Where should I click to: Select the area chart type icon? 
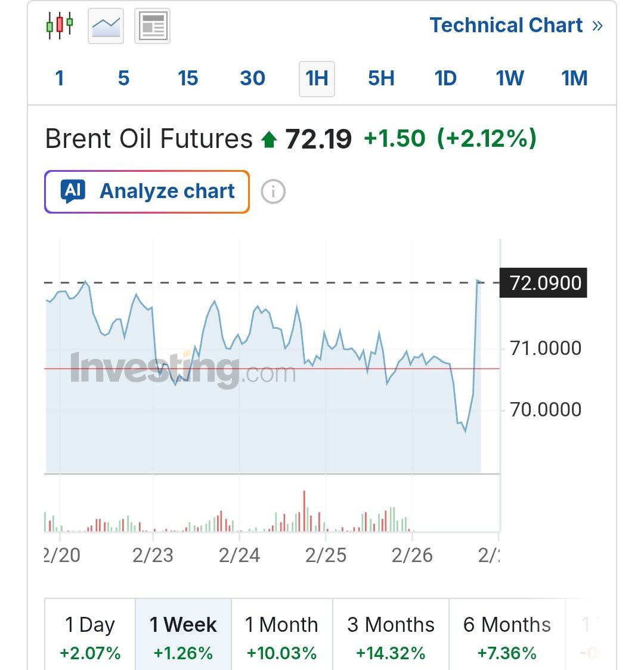coord(106,26)
